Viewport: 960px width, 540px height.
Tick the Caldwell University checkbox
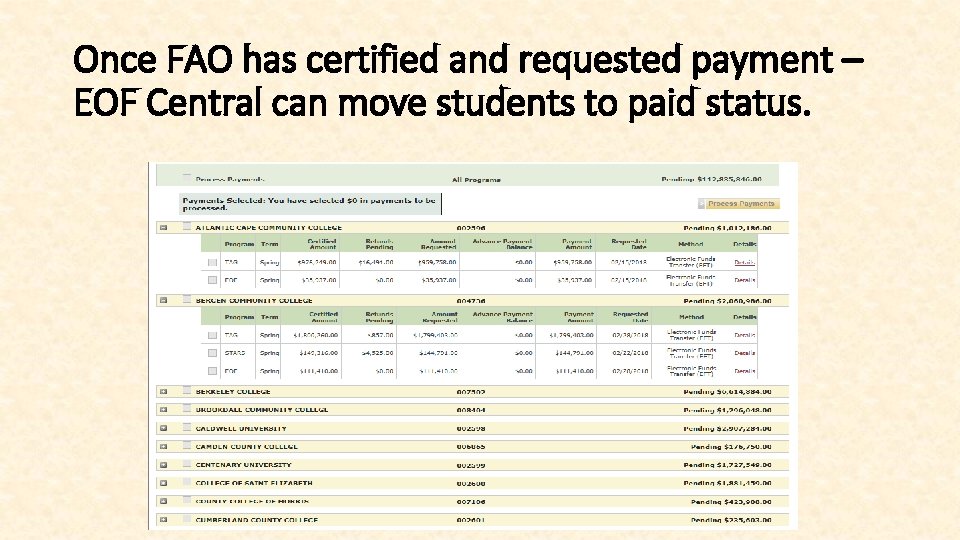click(187, 427)
